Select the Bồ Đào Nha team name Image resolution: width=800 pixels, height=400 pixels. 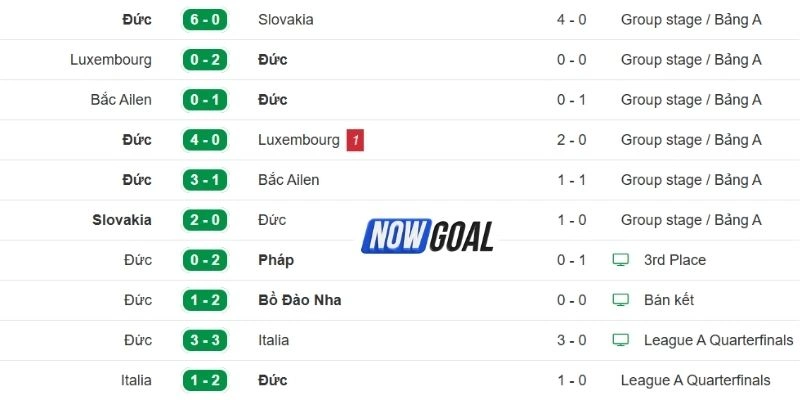point(299,300)
